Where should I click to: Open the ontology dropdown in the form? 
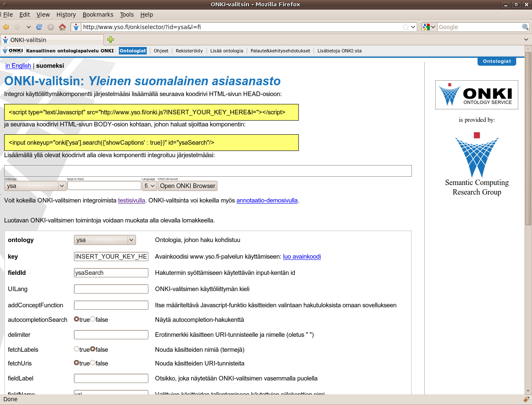coord(105,240)
